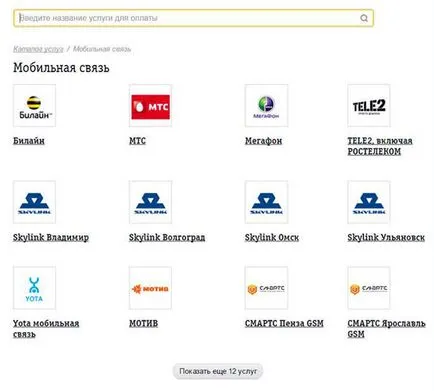Click the Мегафон logo icon
434x391 pixels.
pyautogui.click(x=266, y=106)
